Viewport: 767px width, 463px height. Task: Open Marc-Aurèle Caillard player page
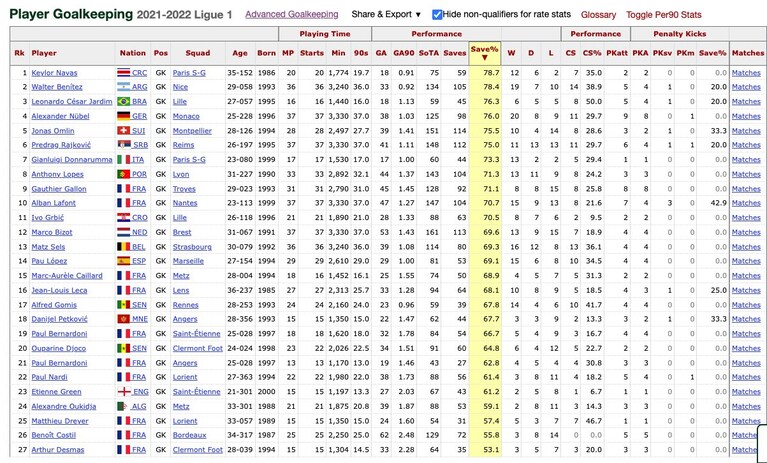point(67,276)
